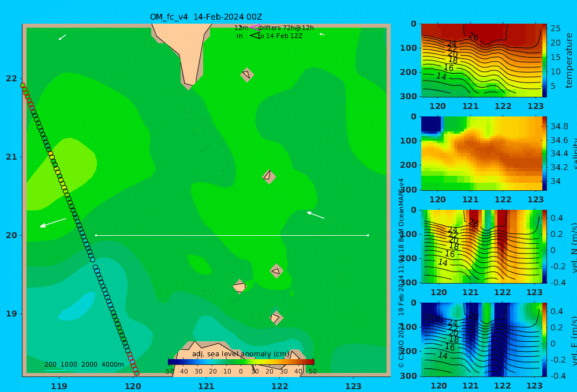Screen dimensions: 577x392
Task: Click 25 on the temperature scale
Action: (x=556, y=28)
